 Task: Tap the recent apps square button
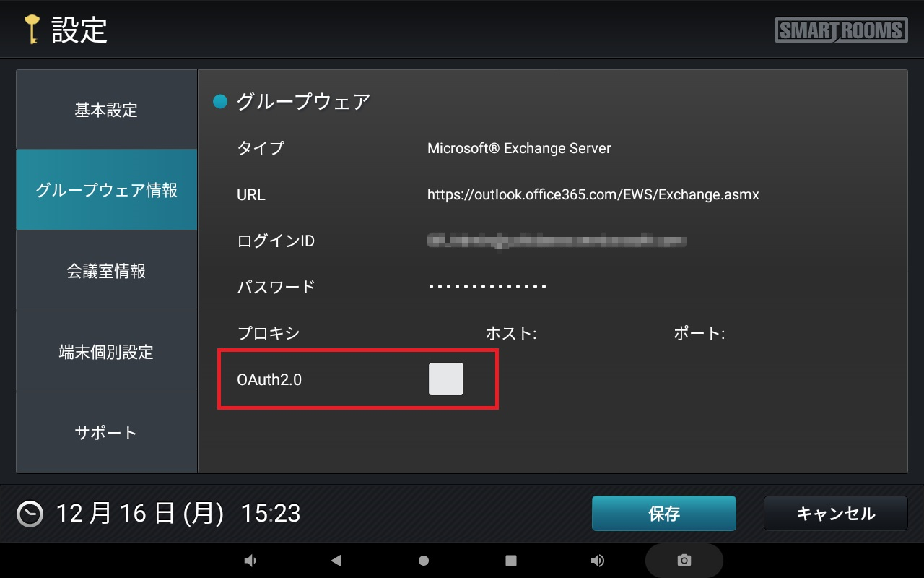511,561
